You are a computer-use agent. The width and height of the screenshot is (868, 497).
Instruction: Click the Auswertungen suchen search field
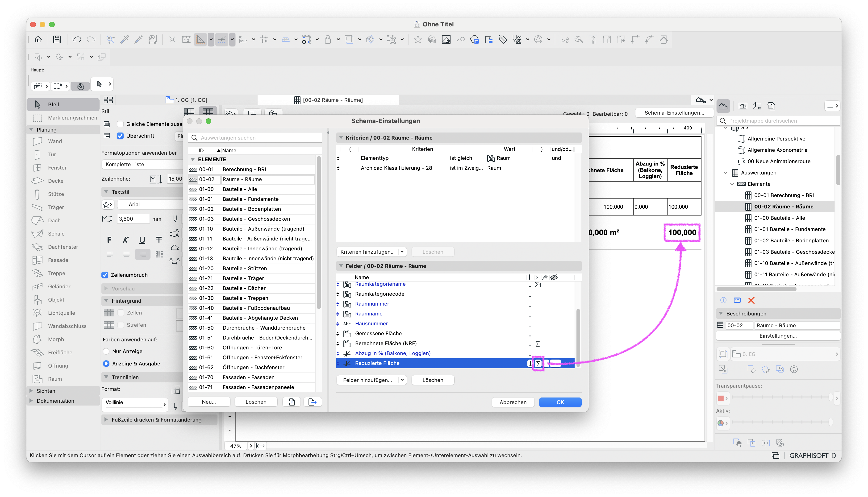point(255,138)
